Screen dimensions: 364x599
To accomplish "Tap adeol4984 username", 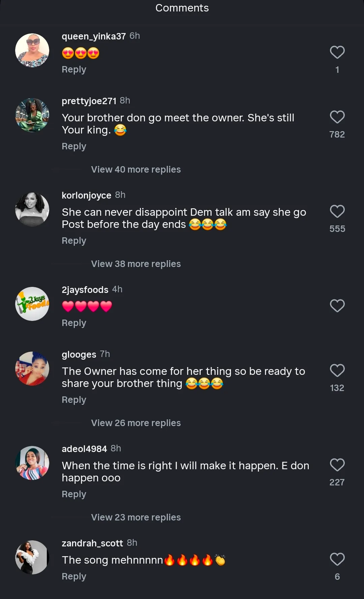I will coord(84,449).
